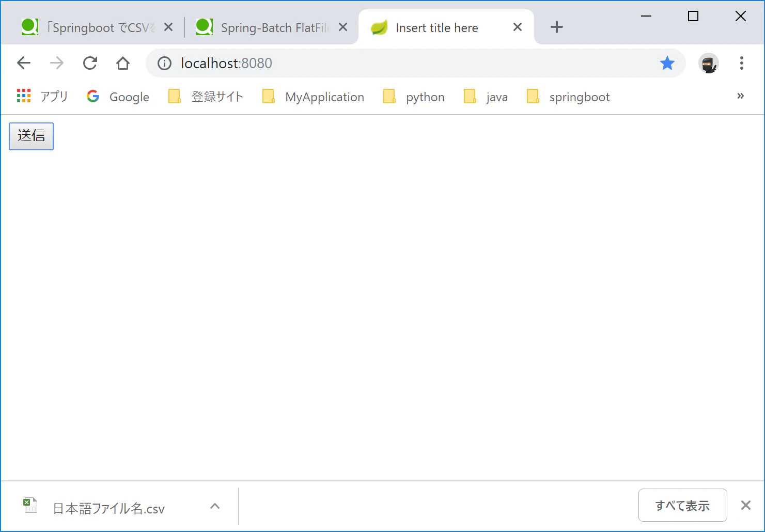Go back to the previous page
The height and width of the screenshot is (532, 765).
point(24,63)
